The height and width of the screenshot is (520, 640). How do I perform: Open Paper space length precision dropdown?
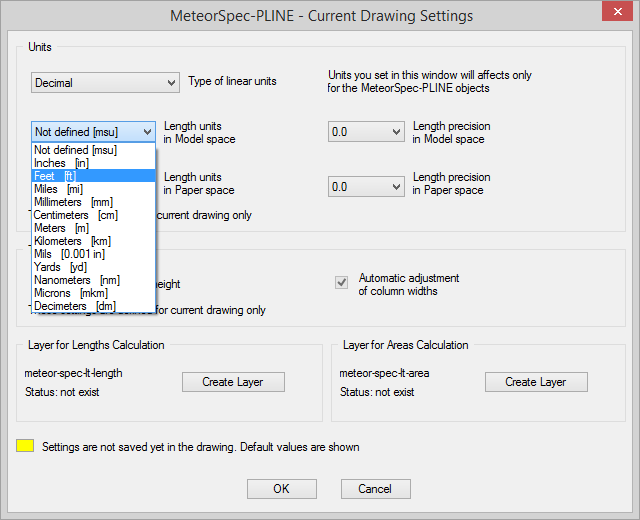coord(366,187)
